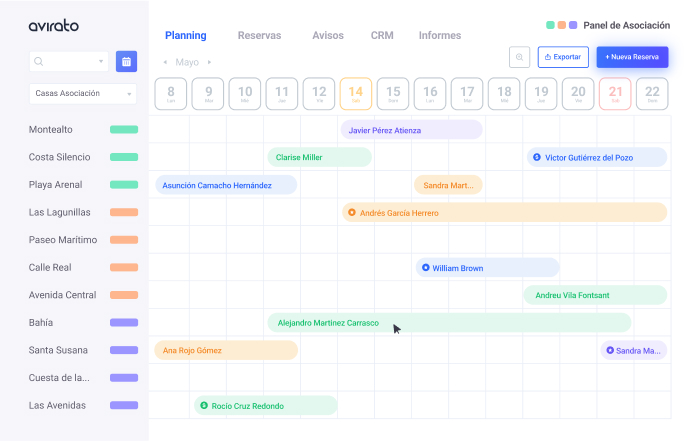Go to next month arrow after Mayo
This screenshot has height=441, width=700.
click(209, 63)
